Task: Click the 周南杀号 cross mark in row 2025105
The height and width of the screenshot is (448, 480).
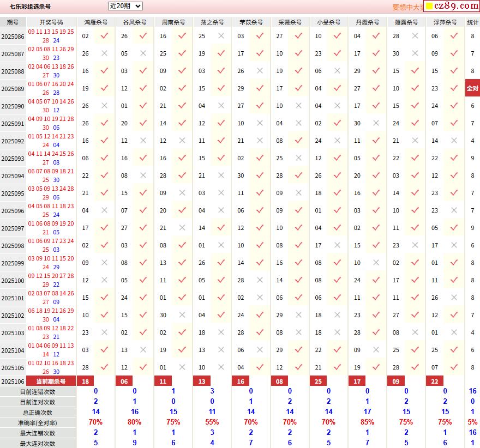Action: click(182, 367)
